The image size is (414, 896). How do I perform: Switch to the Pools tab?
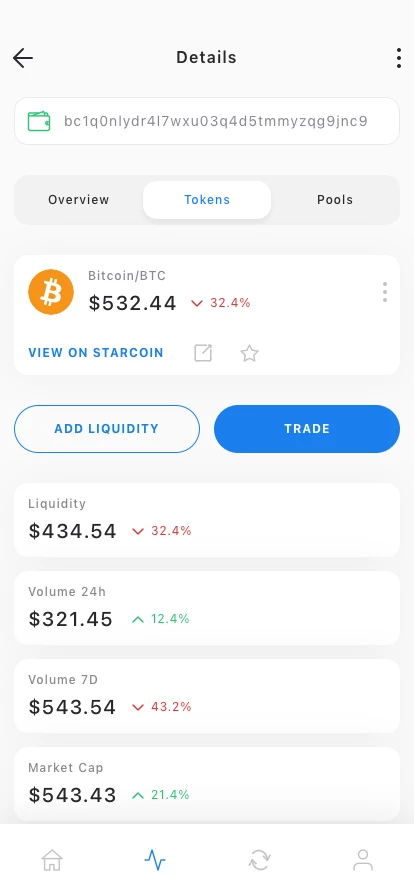coord(335,200)
